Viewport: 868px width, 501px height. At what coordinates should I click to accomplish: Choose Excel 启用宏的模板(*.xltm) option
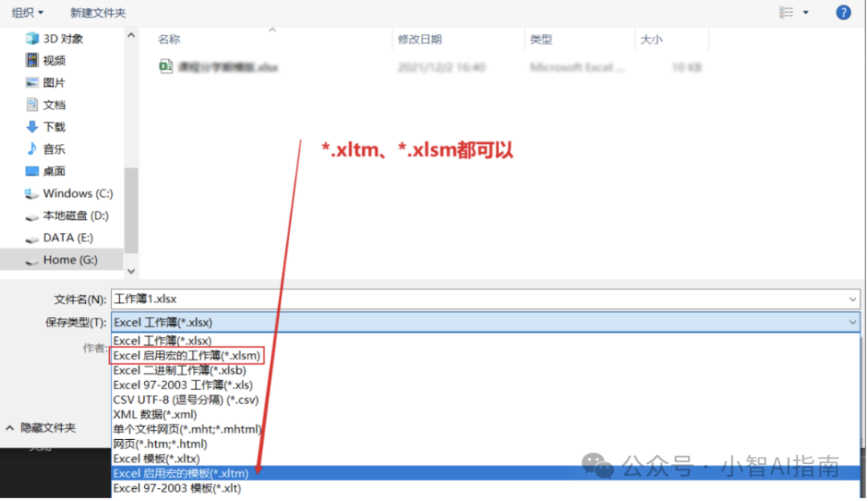(485, 474)
